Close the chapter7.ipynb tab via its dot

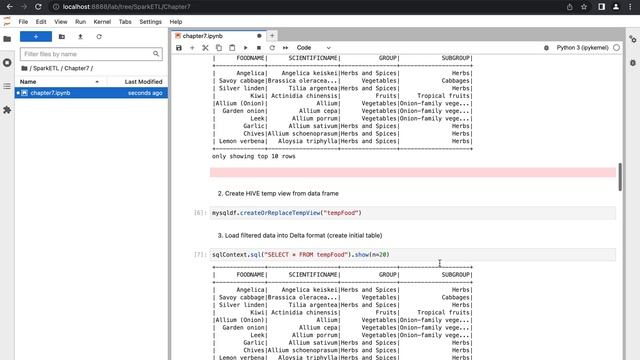pyautogui.click(x=259, y=36)
